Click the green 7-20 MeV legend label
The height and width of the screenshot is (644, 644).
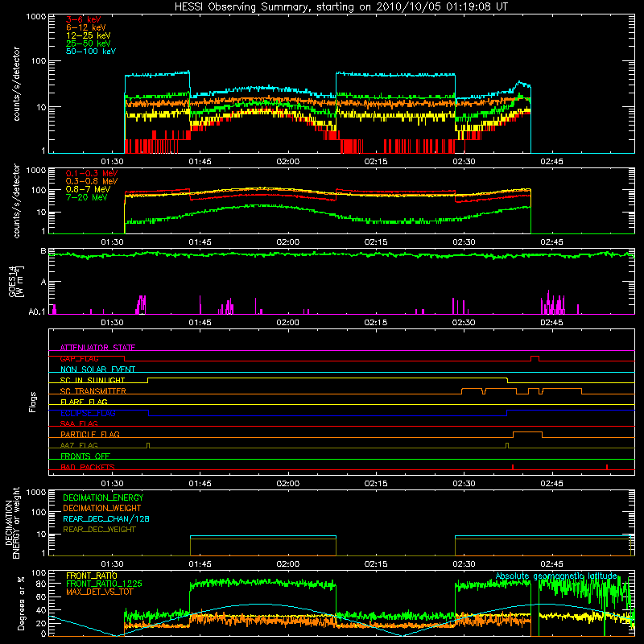click(x=87, y=197)
